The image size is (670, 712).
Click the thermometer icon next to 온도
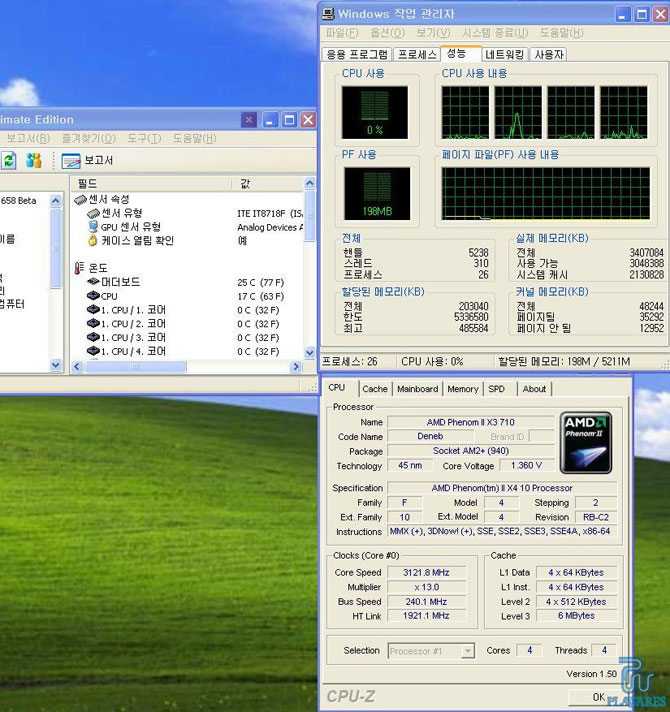[x=80, y=268]
